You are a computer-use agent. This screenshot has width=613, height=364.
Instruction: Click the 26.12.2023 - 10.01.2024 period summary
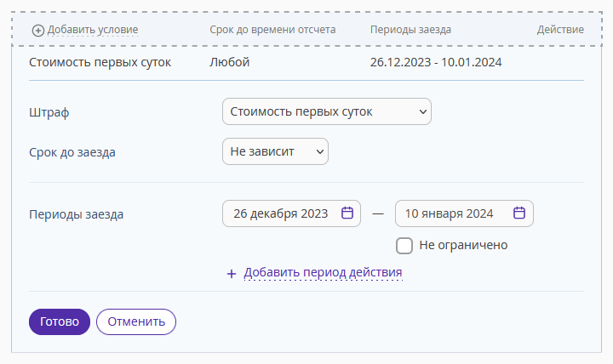coord(436,62)
